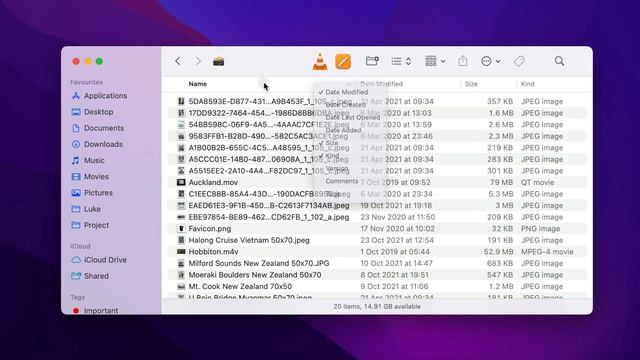Click the 52.9 MB size value
This screenshot has width=640, height=360.
click(498, 252)
